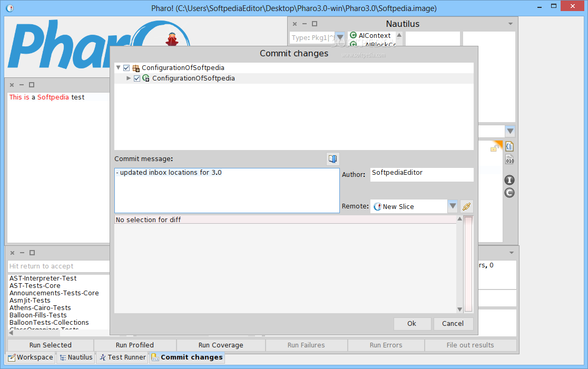Click the Test Runner list left scroll arrow
Viewport: 588px width, 369px height.
point(11,333)
